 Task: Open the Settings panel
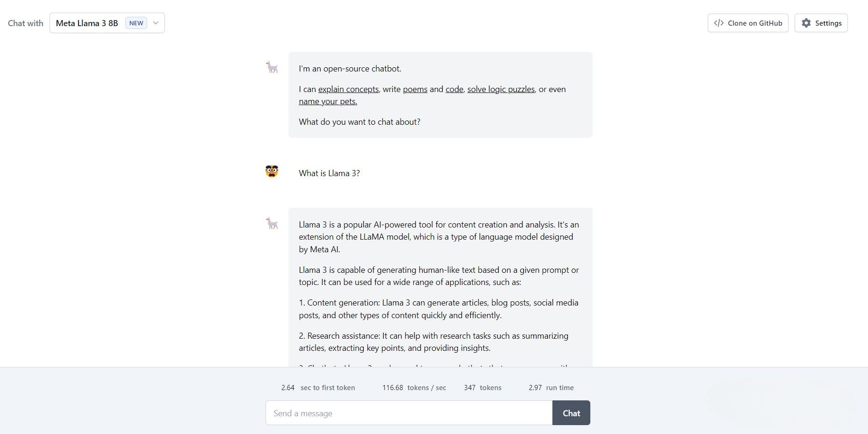pos(821,23)
